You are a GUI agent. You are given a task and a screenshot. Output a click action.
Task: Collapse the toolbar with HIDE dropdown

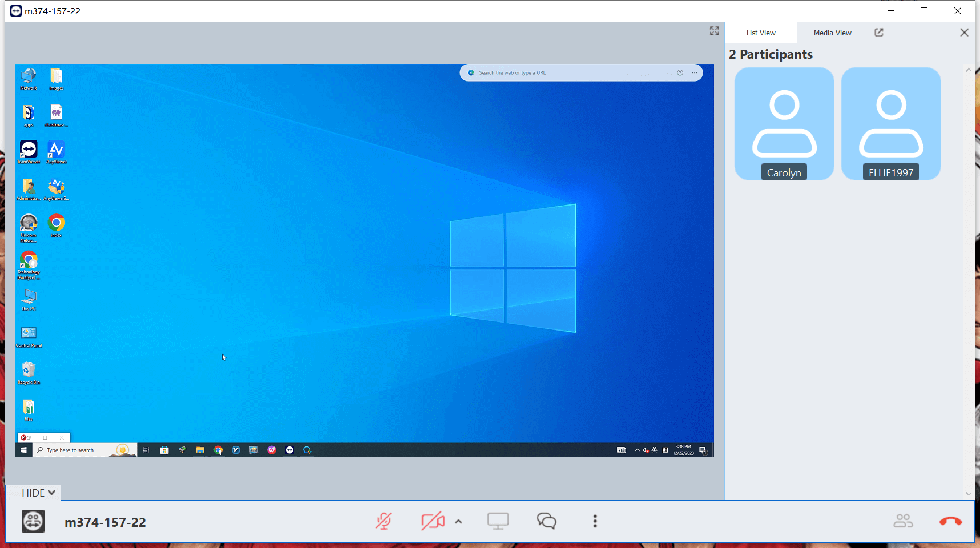[x=38, y=493]
